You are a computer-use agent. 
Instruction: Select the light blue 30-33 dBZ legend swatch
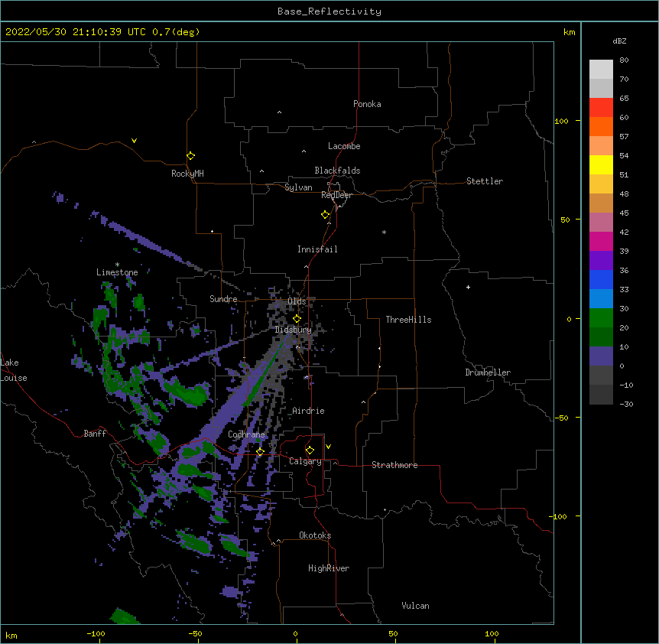601,299
